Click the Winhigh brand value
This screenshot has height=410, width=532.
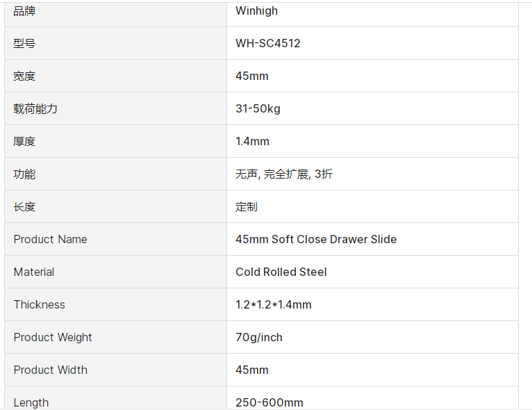256,10
